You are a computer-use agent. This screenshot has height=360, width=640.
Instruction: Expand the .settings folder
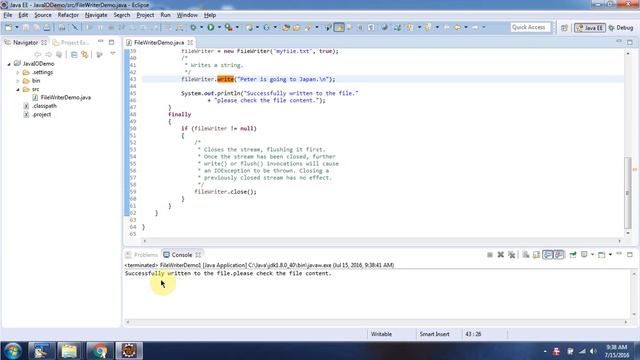point(18,72)
